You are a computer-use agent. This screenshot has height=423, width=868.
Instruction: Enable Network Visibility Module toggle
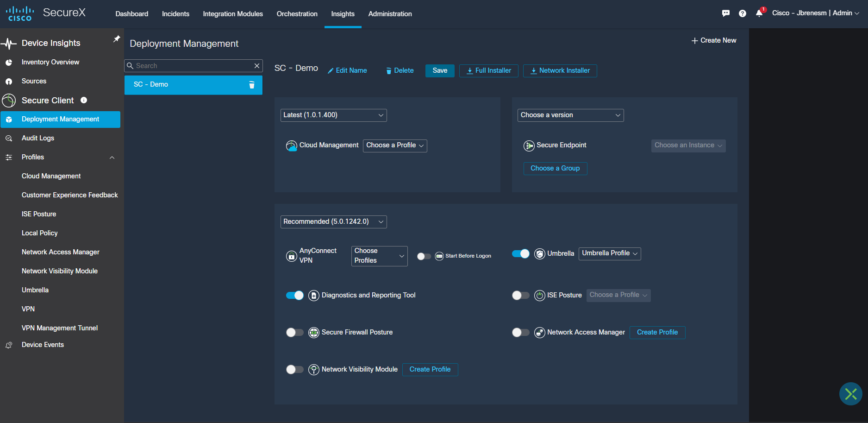click(295, 370)
